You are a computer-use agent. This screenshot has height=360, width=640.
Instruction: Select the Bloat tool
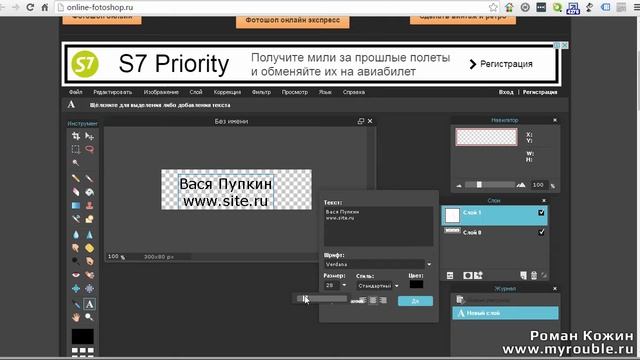click(76, 288)
